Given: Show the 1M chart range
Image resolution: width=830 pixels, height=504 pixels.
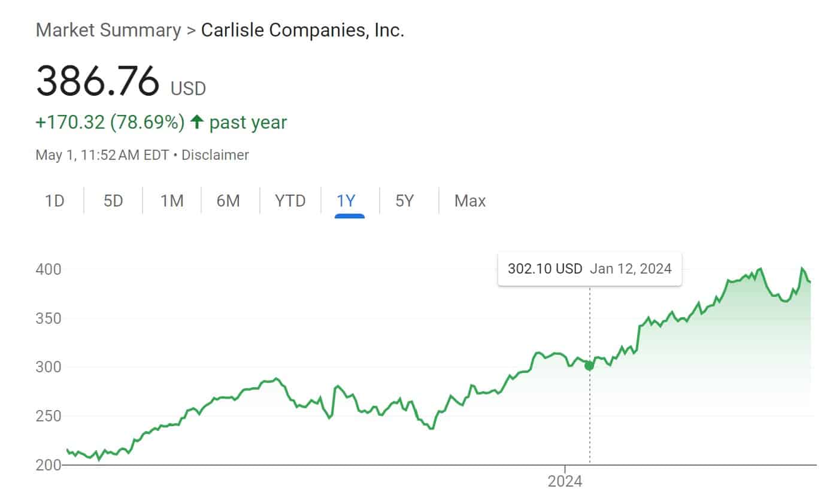Looking at the screenshot, I should 171,201.
